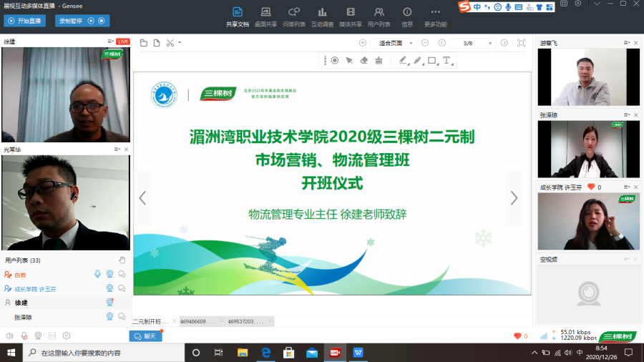Click the 开始直播 button
The image size is (644, 362).
25,21
